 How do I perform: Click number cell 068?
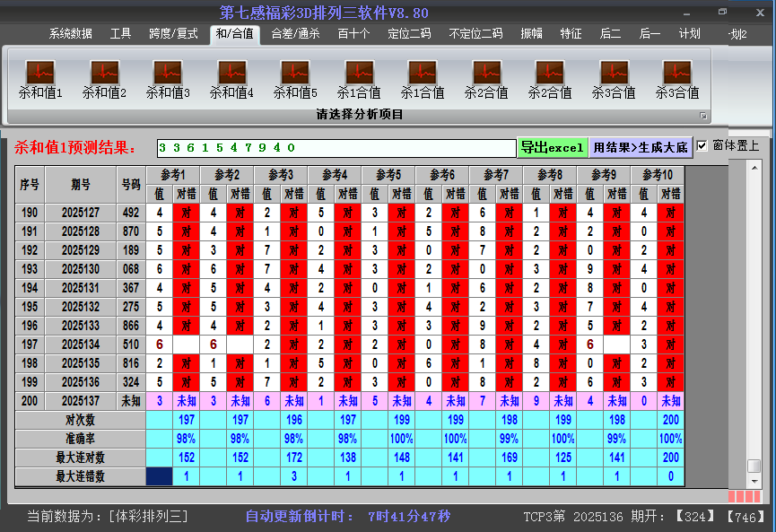[x=131, y=269]
